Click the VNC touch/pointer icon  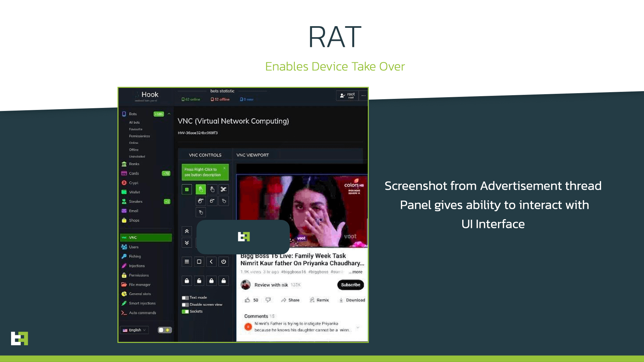[200, 189]
